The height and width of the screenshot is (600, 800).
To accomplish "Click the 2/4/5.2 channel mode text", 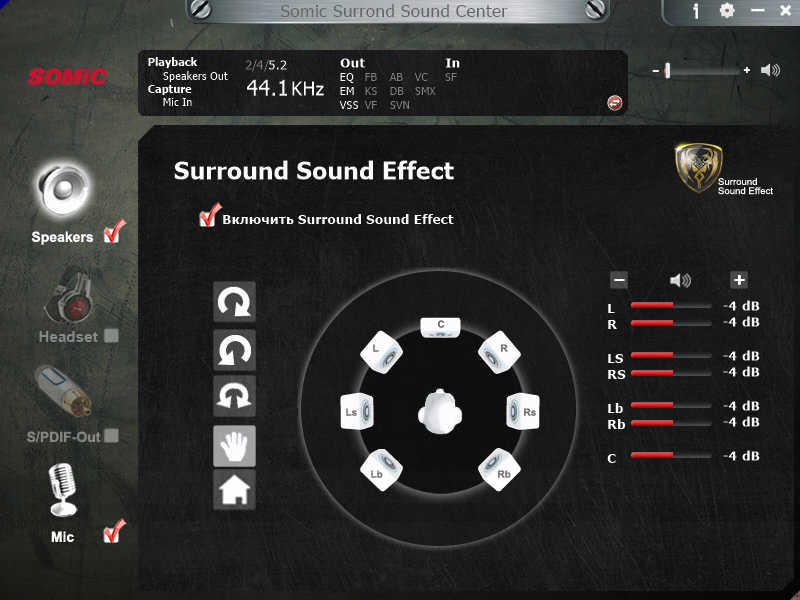I will click(x=266, y=65).
